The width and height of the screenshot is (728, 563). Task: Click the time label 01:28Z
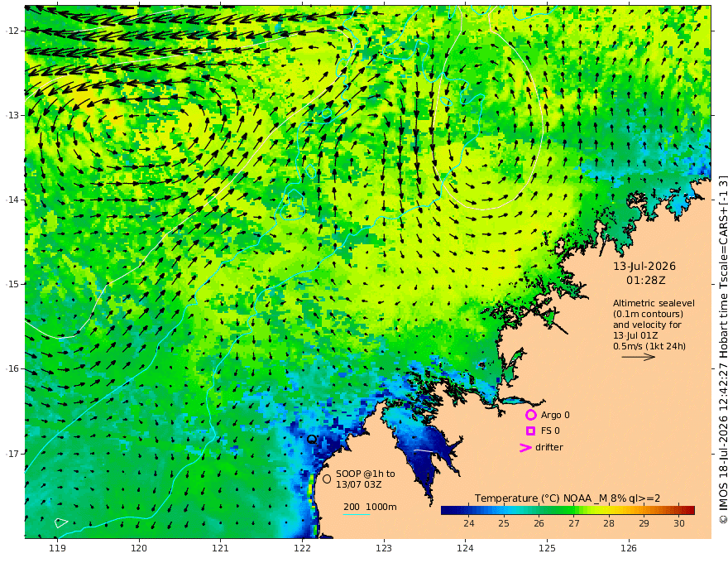tap(646, 281)
